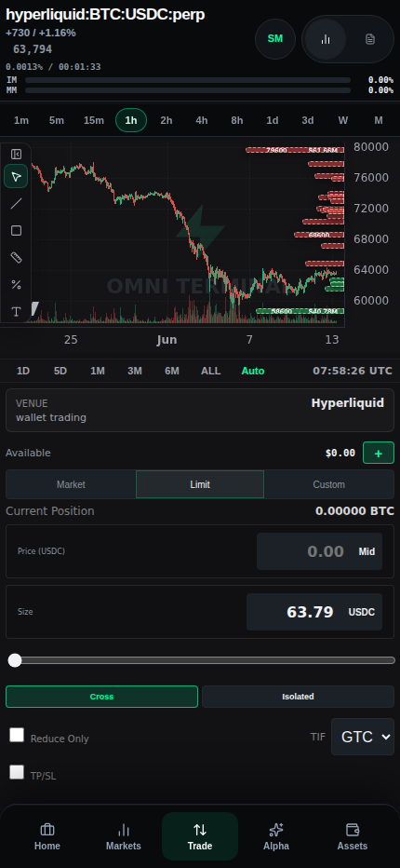The width and height of the screenshot is (400, 868).
Task: Click the 07:58:26 UTC clock
Action: pos(353,371)
